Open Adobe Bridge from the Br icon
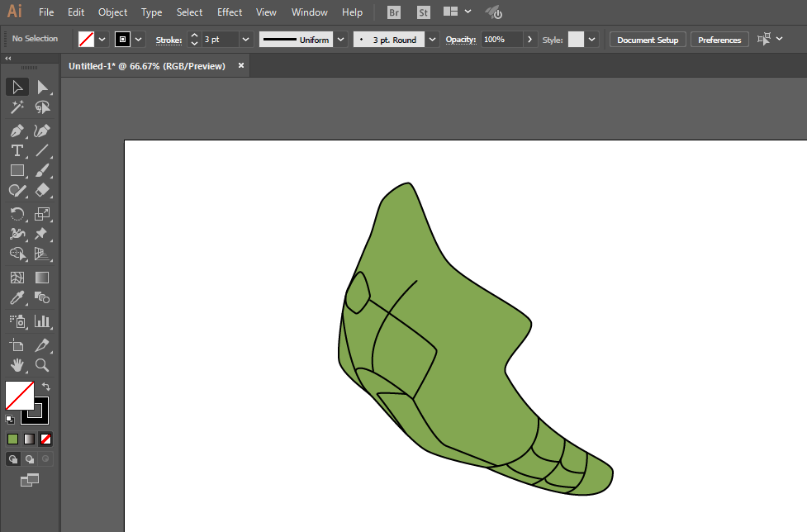 (x=395, y=12)
